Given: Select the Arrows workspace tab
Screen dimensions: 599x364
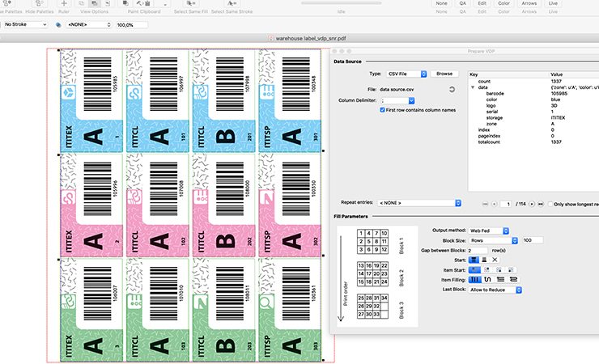Looking at the screenshot, I should click(529, 3).
